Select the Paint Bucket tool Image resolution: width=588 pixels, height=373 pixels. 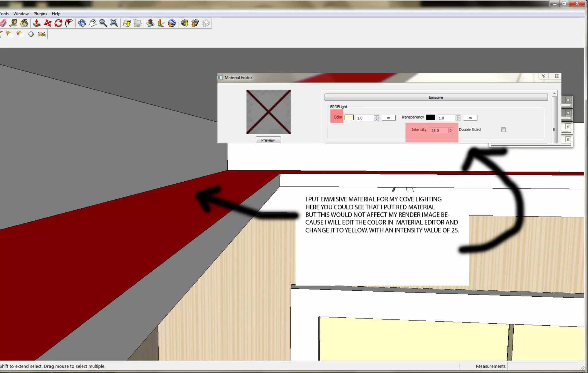[24, 23]
